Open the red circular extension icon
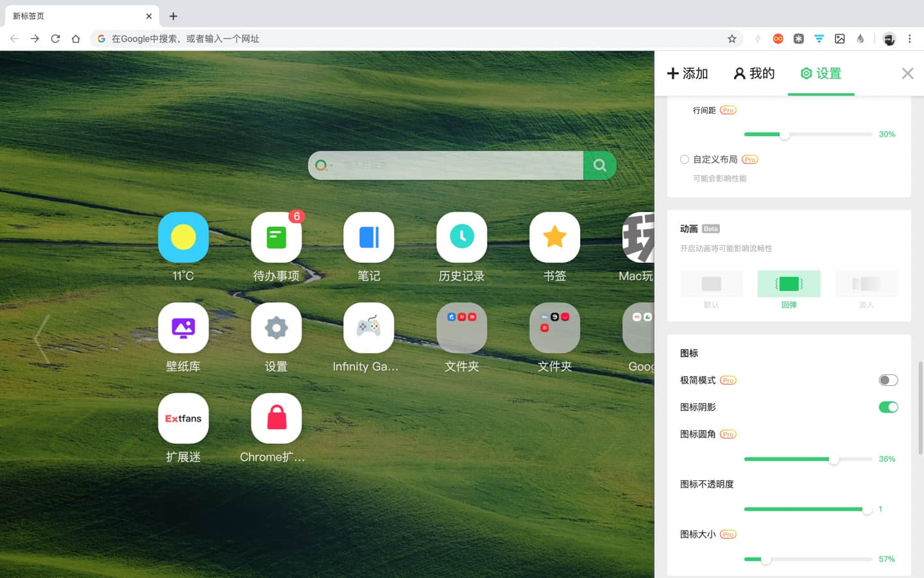Image resolution: width=924 pixels, height=578 pixels. tap(778, 39)
